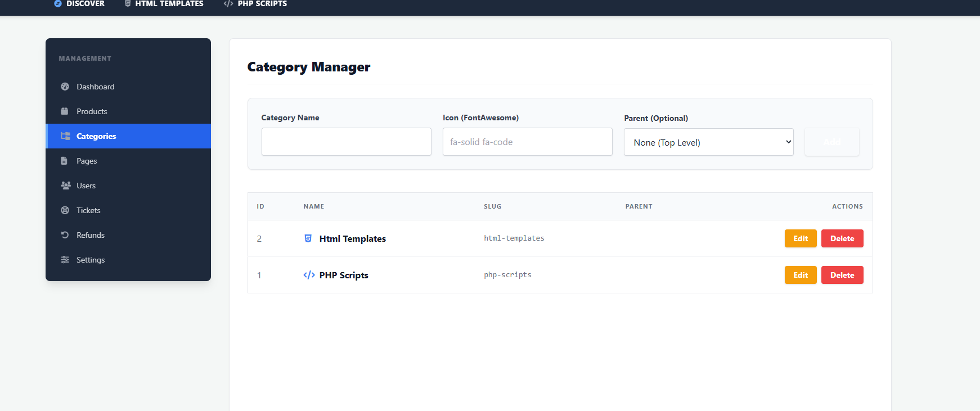Click the Pages document icon in sidebar
Viewport: 980px width, 411px height.
coord(64,161)
